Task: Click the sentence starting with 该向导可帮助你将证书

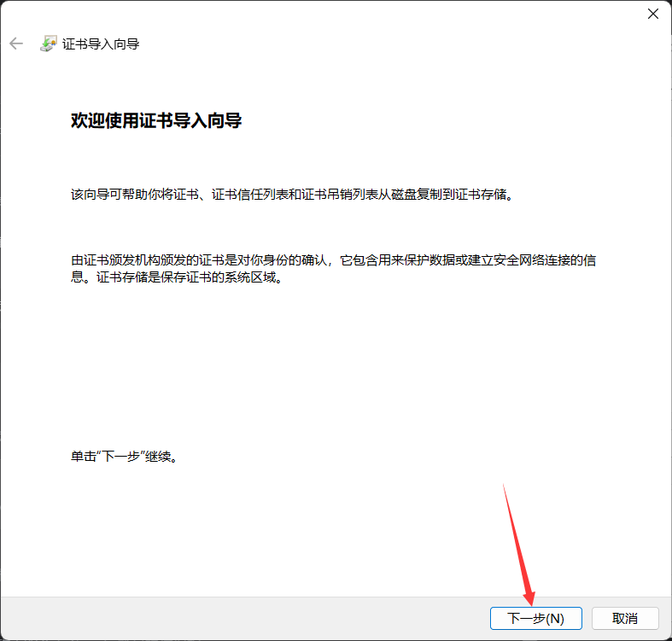Action: pos(292,195)
